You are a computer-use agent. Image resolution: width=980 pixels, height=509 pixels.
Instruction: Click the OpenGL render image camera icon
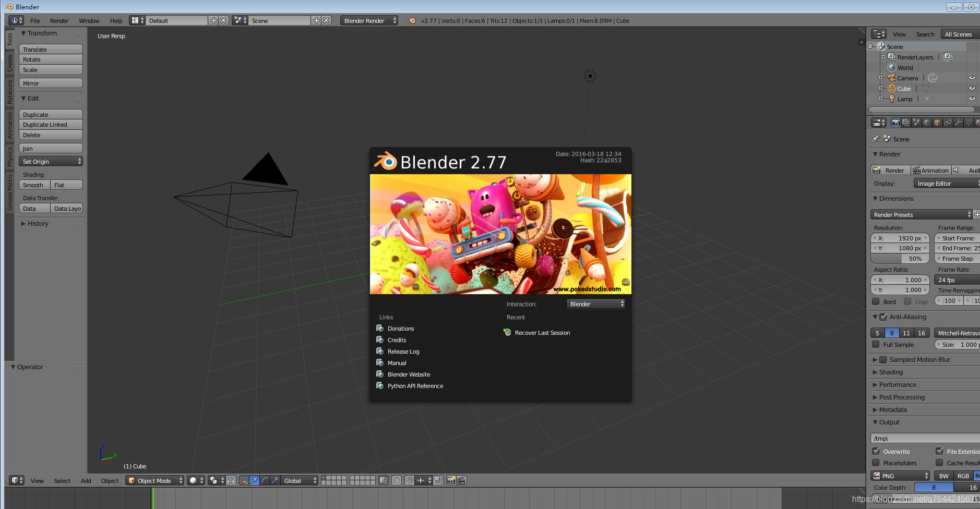(x=451, y=480)
